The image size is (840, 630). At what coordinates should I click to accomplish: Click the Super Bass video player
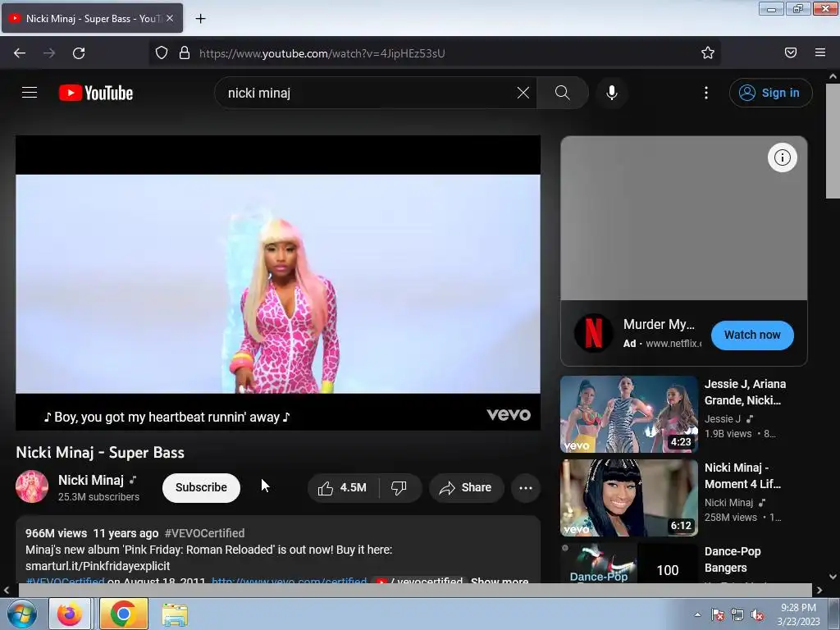coord(278,283)
